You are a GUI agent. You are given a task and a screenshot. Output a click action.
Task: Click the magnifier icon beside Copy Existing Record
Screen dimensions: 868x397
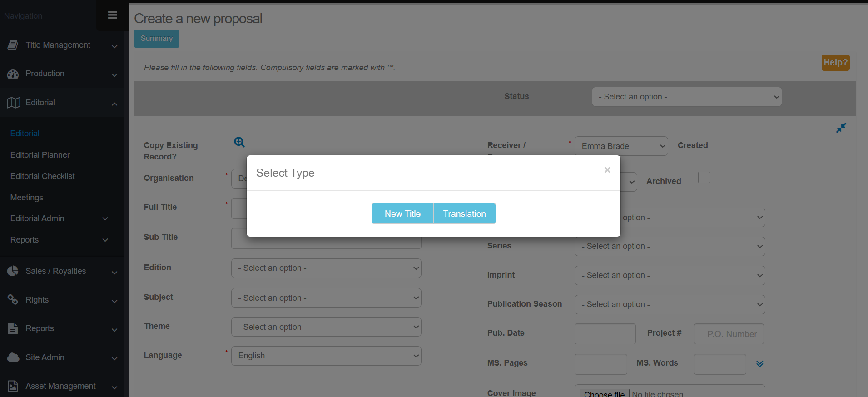tap(239, 142)
